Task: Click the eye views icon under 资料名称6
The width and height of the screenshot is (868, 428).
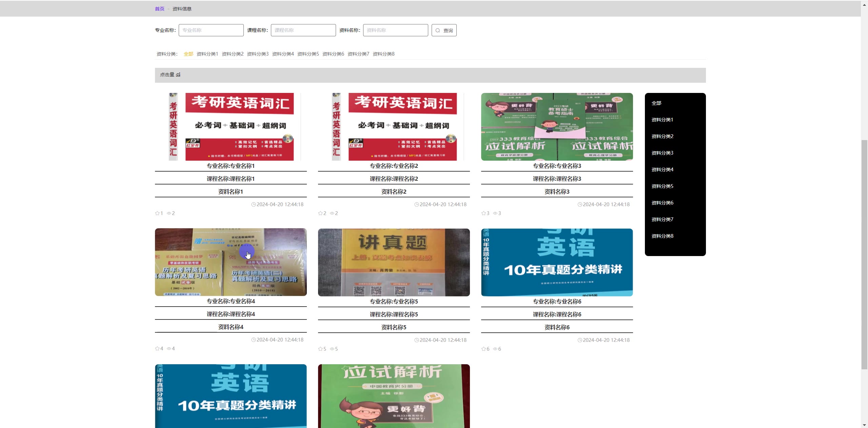Action: coord(495,349)
